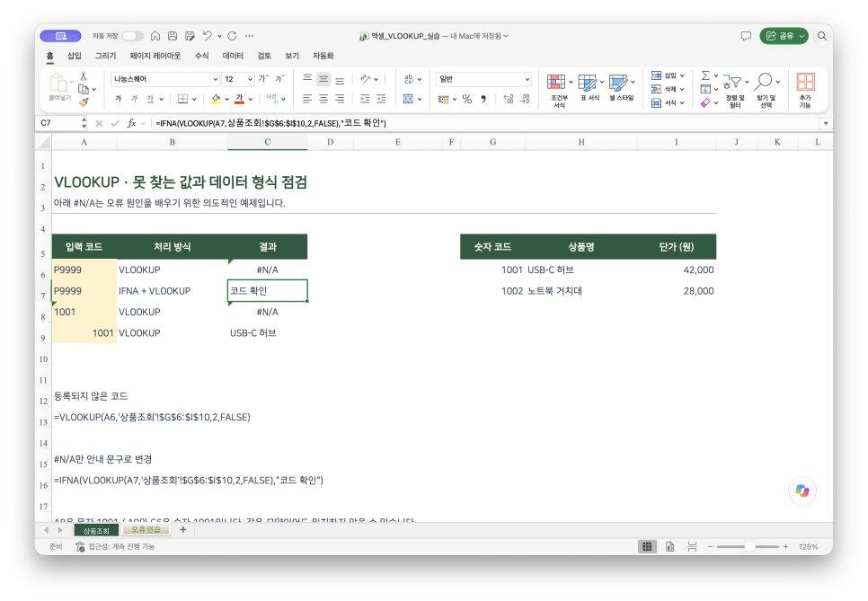Click the Share (공유) button
The height and width of the screenshot is (601, 868).
tap(784, 36)
